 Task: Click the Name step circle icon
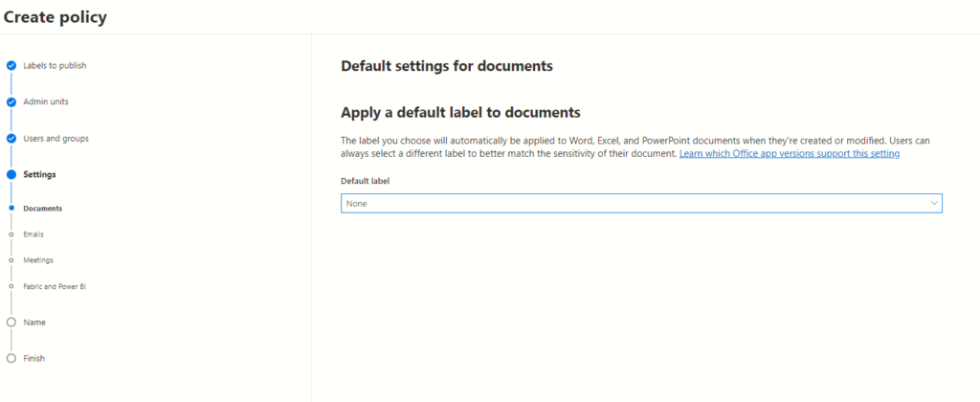[x=11, y=323]
